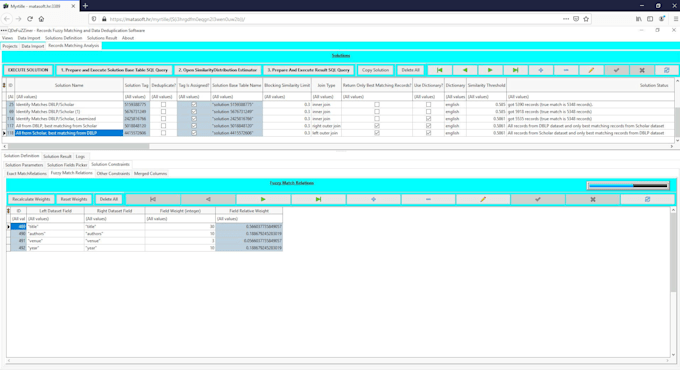This screenshot has width=680, height=370.
Task: Open the Merged Columns tab
Action: coord(150,174)
